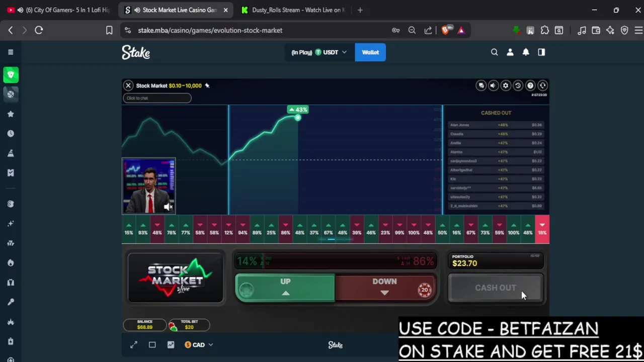Open a new browser tab

[360, 10]
